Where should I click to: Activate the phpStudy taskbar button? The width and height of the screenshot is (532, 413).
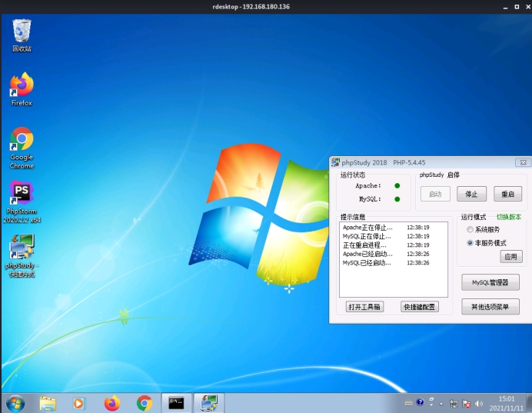coord(208,403)
